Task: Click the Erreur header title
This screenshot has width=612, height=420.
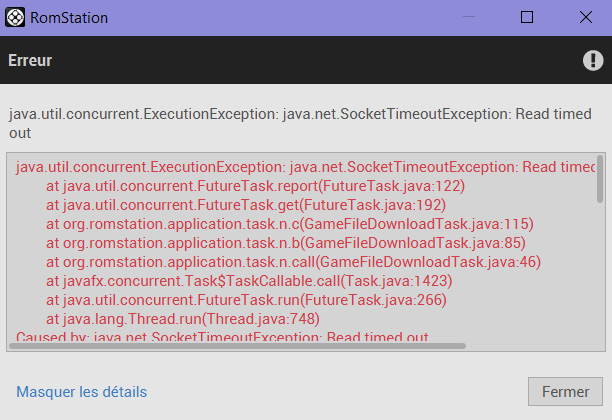Action: click(x=30, y=61)
